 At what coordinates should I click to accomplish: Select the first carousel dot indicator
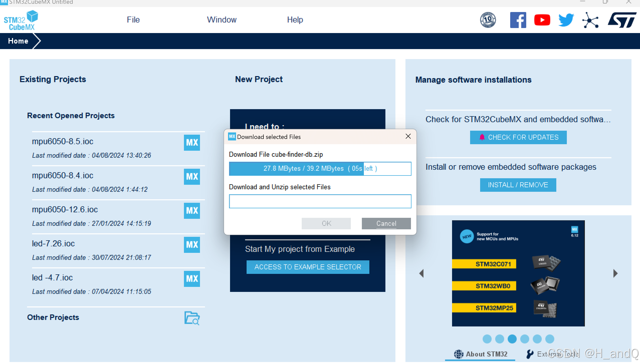coord(487,339)
